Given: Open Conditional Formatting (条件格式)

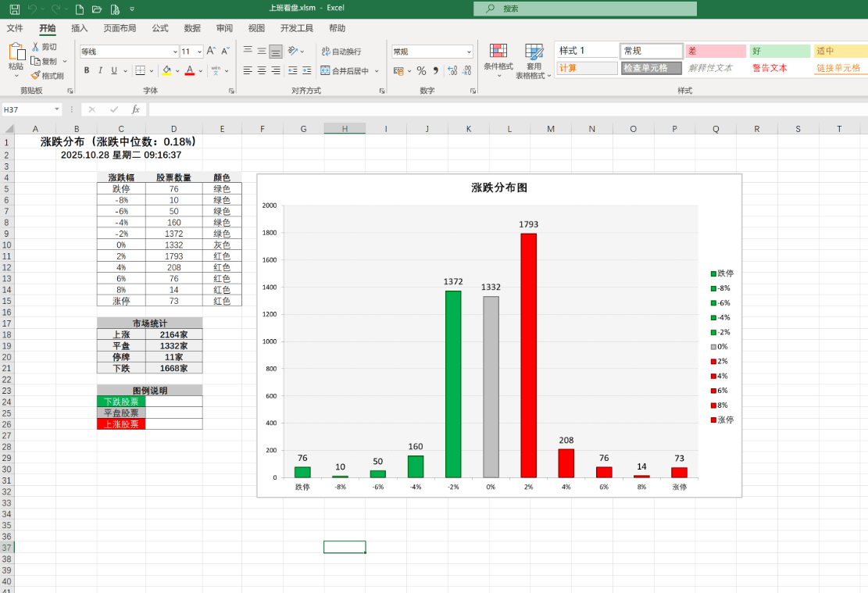Looking at the screenshot, I should point(498,58).
